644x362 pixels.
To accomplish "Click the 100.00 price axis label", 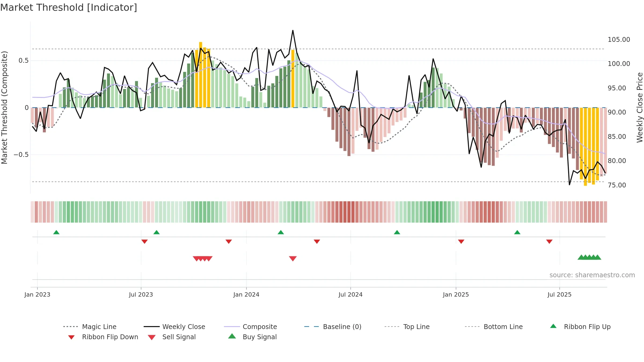I will click(619, 64).
